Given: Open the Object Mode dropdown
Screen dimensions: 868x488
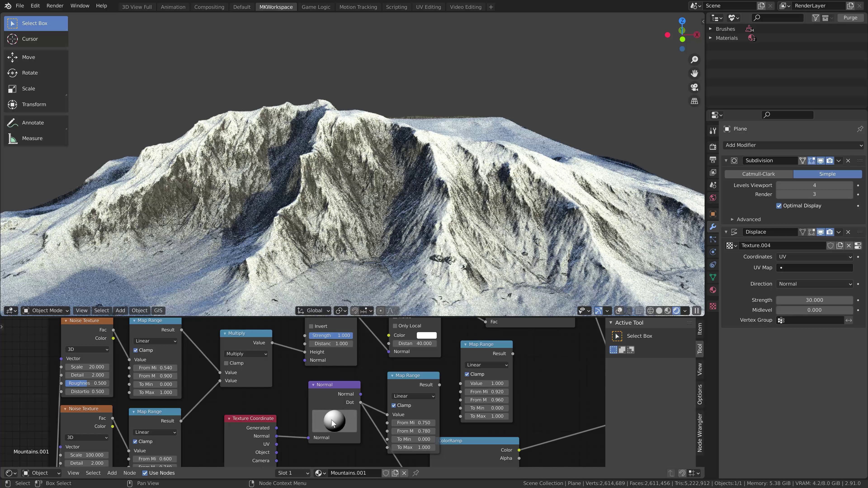Looking at the screenshot, I should coord(45,310).
